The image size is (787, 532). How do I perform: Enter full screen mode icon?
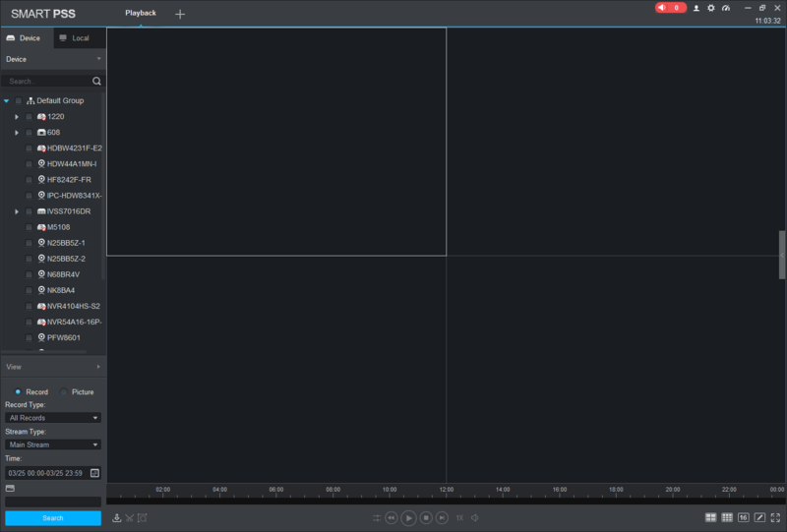point(775,517)
